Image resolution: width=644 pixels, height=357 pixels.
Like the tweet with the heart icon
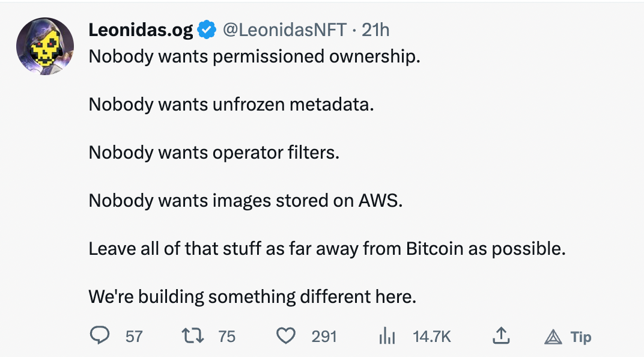pyautogui.click(x=285, y=336)
